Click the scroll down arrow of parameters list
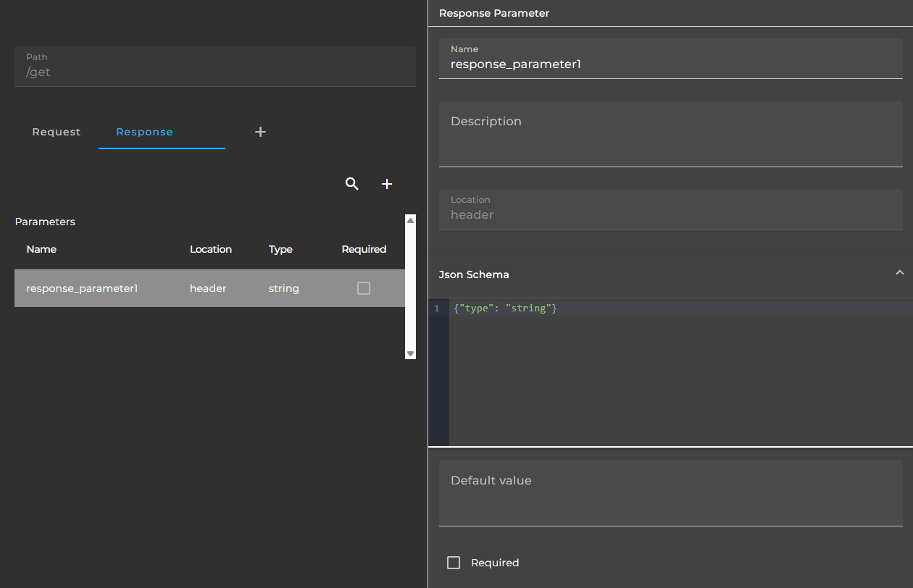913x588 pixels. point(410,353)
